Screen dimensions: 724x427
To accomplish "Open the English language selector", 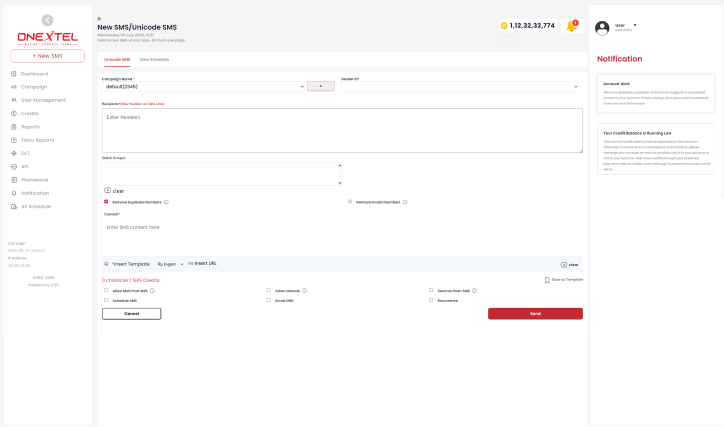I will [170, 264].
